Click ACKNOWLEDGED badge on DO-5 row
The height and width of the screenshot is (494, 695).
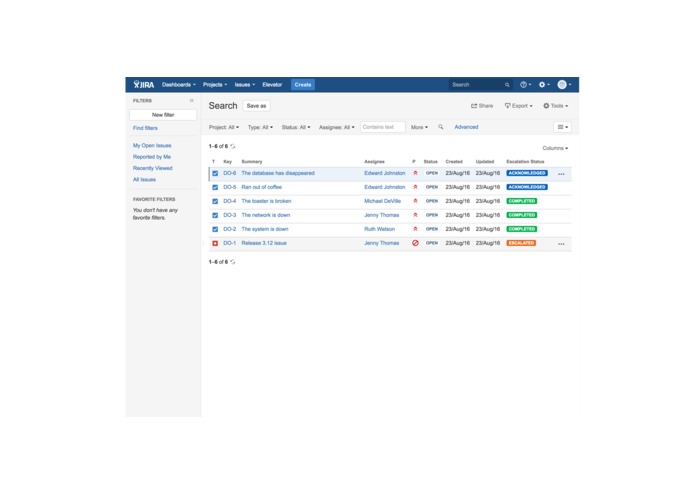pos(527,187)
